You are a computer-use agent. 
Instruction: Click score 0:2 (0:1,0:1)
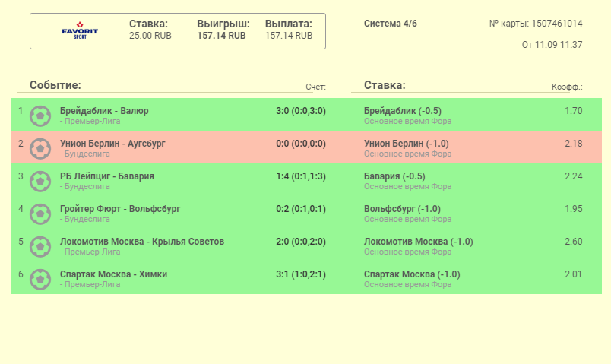(x=301, y=209)
